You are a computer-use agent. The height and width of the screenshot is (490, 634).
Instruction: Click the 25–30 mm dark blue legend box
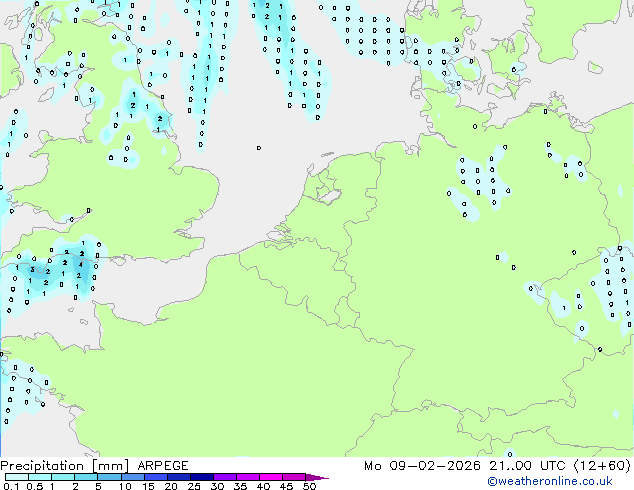[x=201, y=477]
